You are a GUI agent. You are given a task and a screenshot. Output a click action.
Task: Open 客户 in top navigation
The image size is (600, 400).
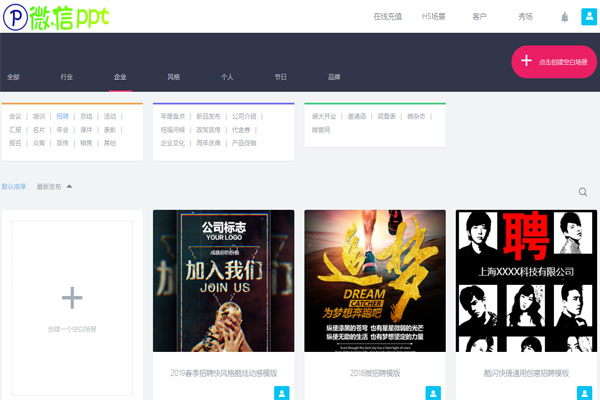point(479,16)
